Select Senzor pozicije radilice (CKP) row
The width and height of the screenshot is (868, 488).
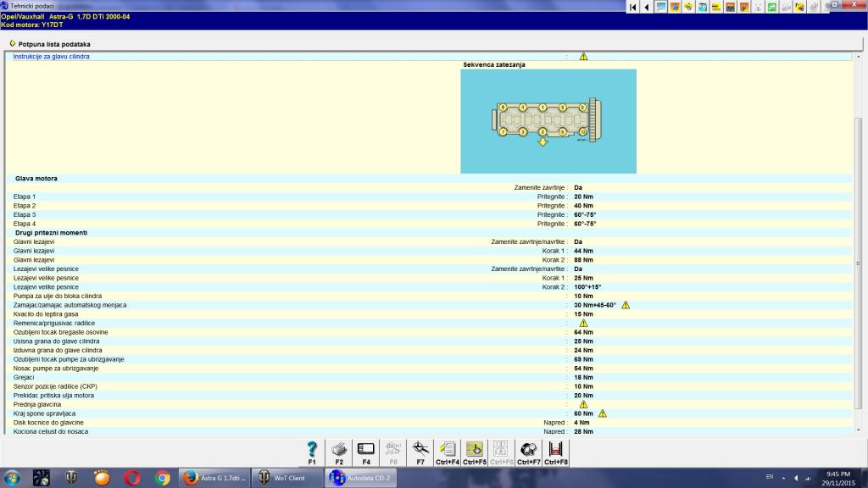click(x=428, y=386)
